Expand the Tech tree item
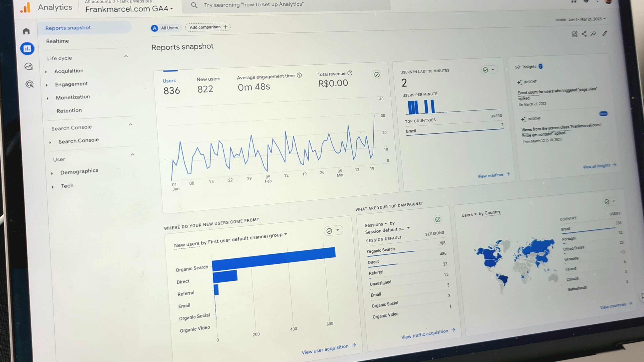 point(53,187)
